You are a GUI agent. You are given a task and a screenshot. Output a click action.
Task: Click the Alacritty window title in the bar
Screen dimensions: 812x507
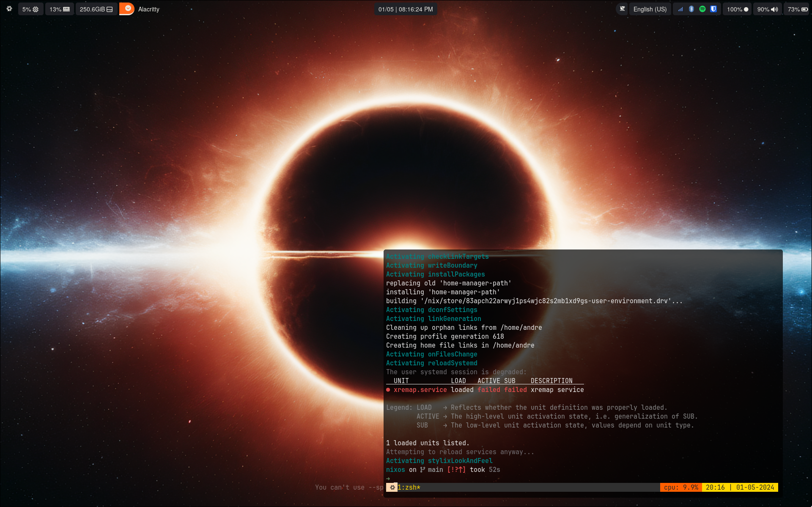coord(149,9)
